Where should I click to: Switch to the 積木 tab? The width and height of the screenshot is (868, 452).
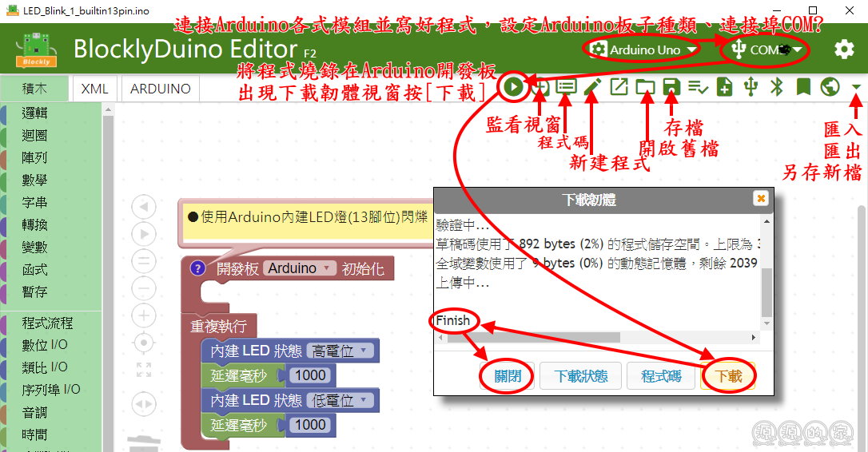coord(34,89)
